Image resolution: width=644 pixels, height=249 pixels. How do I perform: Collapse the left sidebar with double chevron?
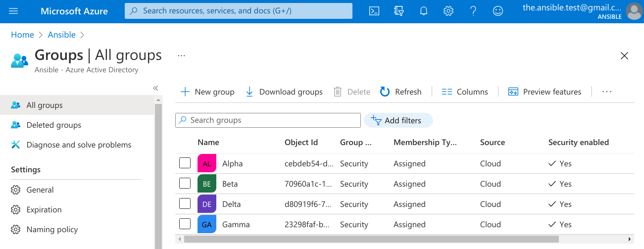pyautogui.click(x=155, y=88)
